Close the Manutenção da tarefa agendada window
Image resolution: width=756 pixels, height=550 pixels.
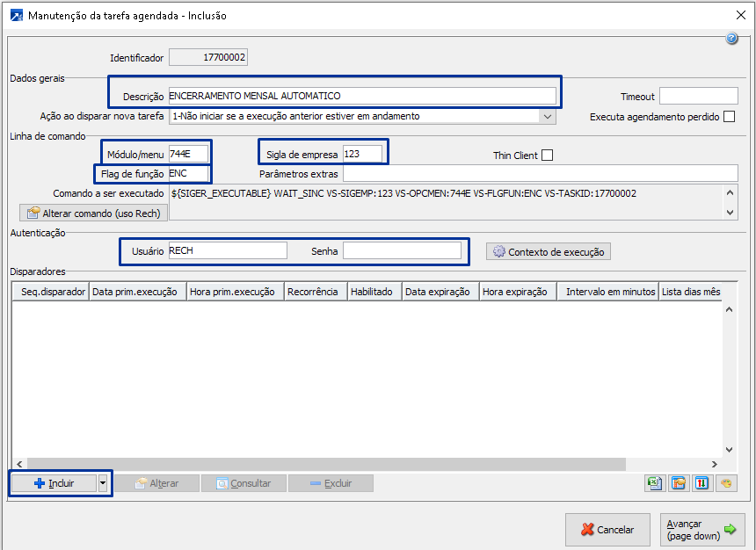tap(741, 15)
